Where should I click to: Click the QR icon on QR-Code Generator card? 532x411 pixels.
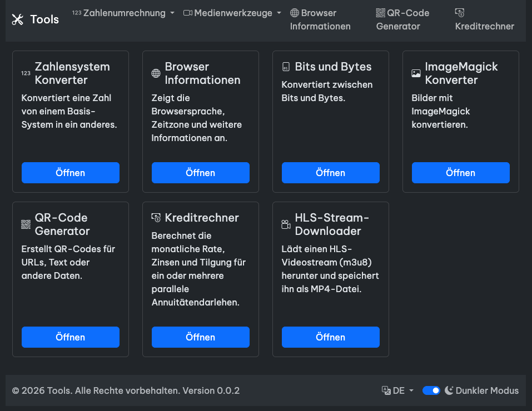[26, 224]
